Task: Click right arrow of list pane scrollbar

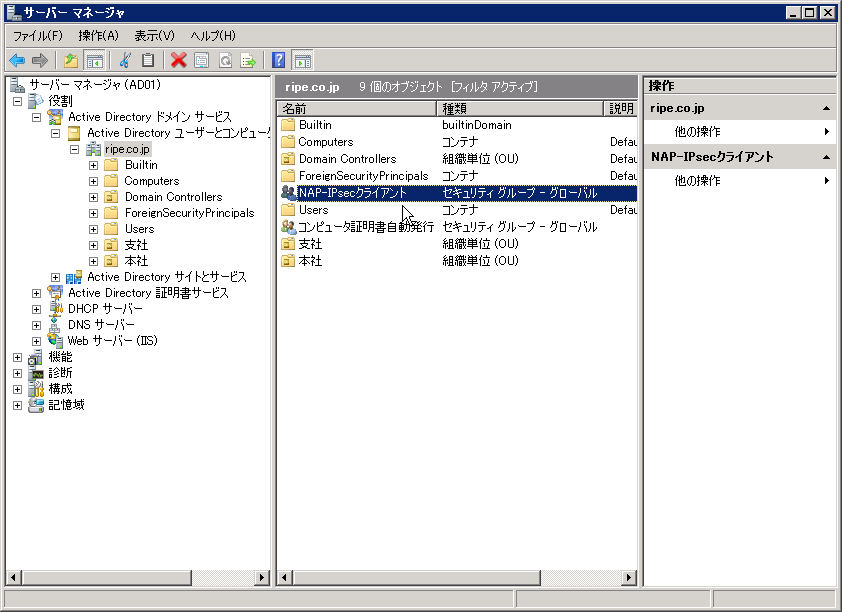Action: pyautogui.click(x=628, y=578)
